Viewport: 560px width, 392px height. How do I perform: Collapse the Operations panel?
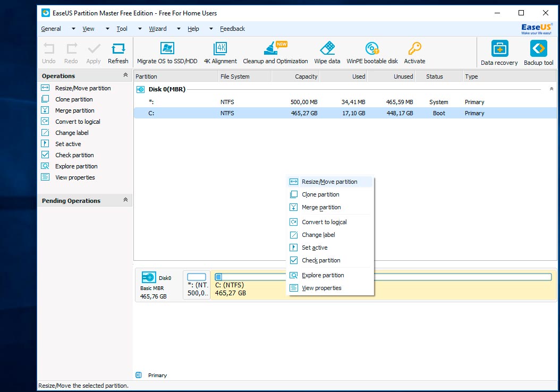pyautogui.click(x=125, y=75)
